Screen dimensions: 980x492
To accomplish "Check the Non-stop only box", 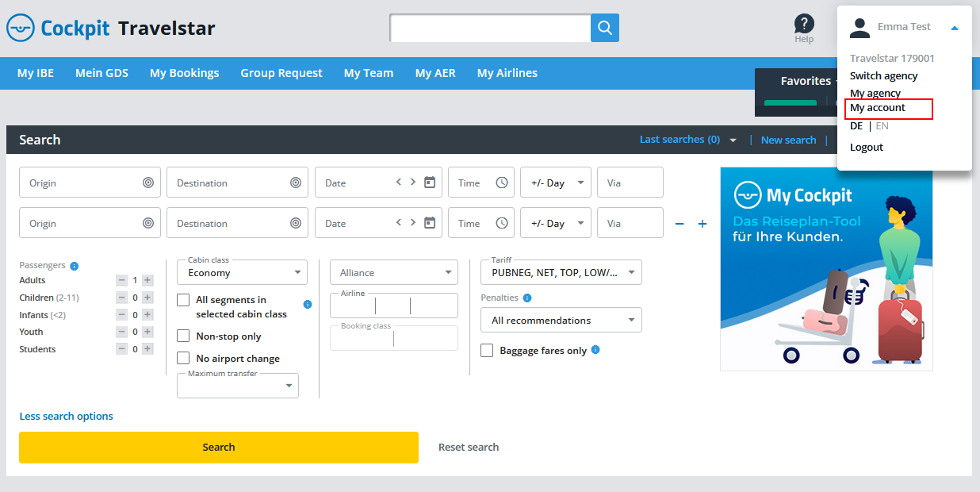I will pyautogui.click(x=183, y=336).
